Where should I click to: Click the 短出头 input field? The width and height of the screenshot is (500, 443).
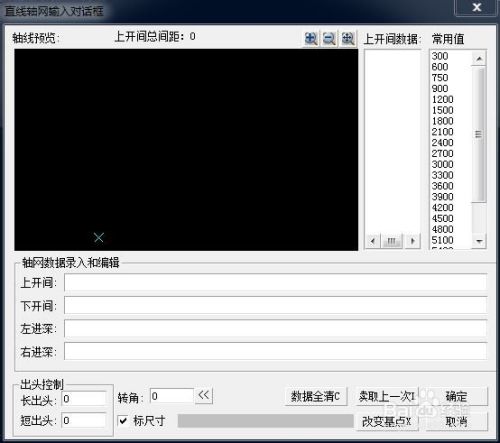pyautogui.click(x=84, y=420)
